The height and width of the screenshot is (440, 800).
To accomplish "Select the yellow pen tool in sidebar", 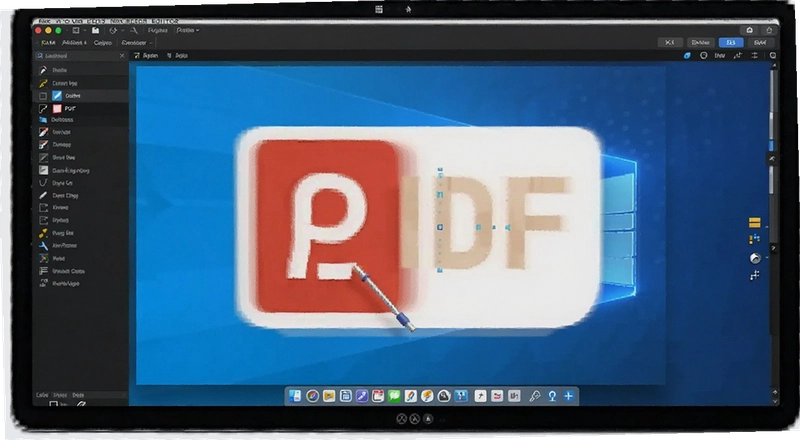I will tap(43, 83).
